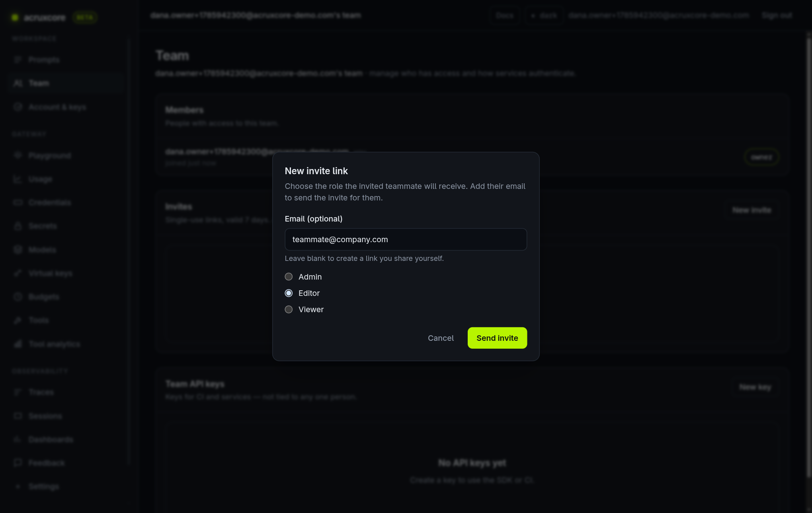Click the Virtual keys icon in sidebar

point(18,273)
